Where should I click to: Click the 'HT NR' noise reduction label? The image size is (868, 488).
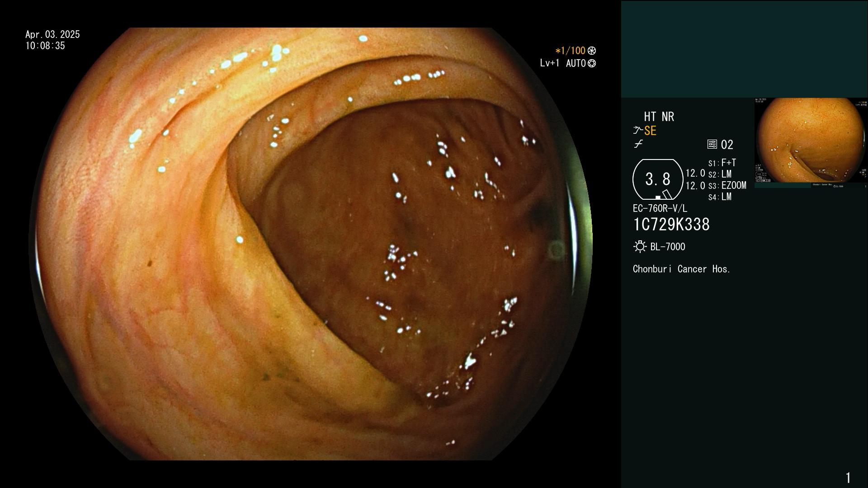pyautogui.click(x=659, y=117)
